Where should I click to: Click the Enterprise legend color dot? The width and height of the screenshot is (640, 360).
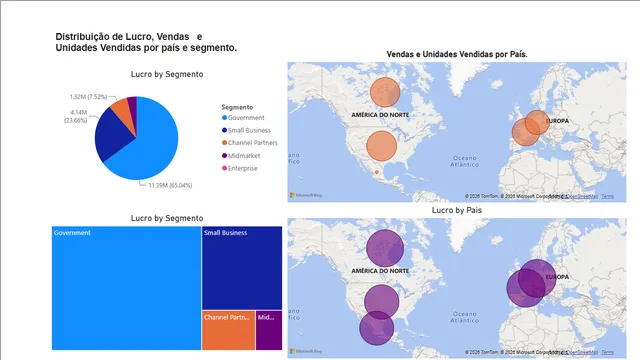224,168
